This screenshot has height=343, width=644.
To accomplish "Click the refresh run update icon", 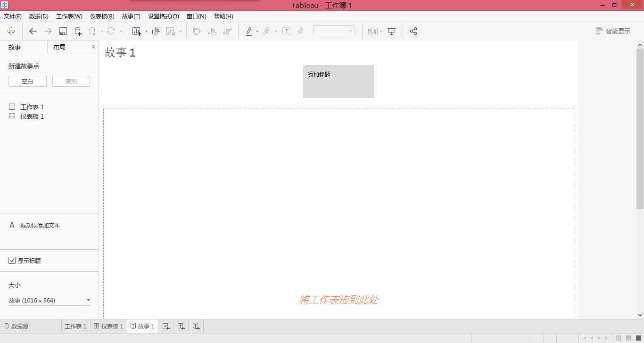I will click(x=111, y=31).
